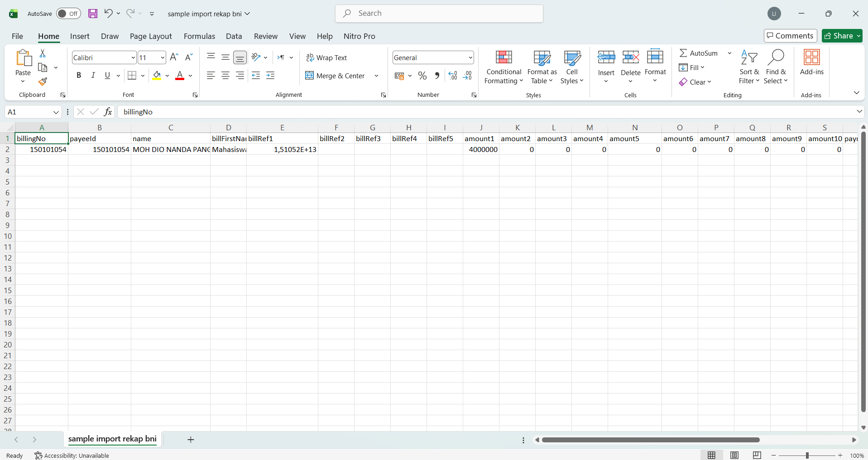Click the red Font Color swatch

[180, 76]
